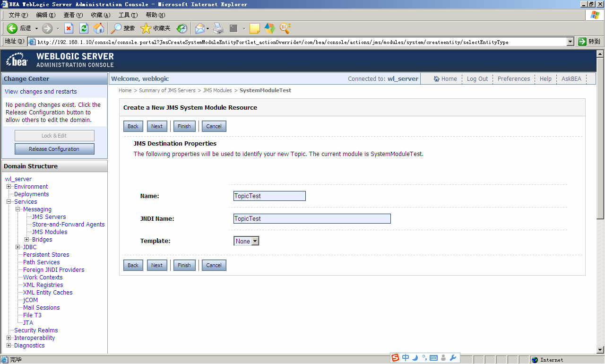The width and height of the screenshot is (605, 364).
Task: Click the top Finish button
Action: click(x=184, y=126)
